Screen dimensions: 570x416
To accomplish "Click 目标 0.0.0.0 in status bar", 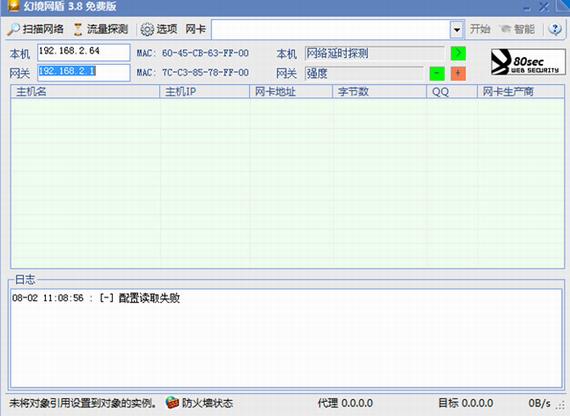I will [466, 403].
